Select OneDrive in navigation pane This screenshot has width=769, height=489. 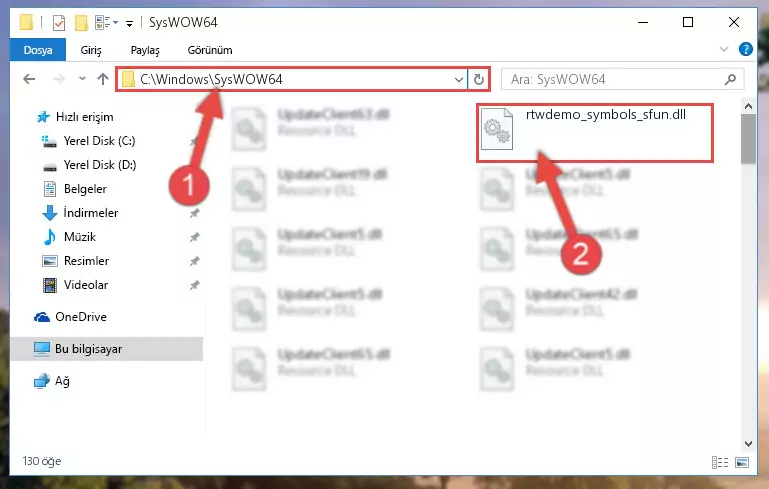pos(80,317)
